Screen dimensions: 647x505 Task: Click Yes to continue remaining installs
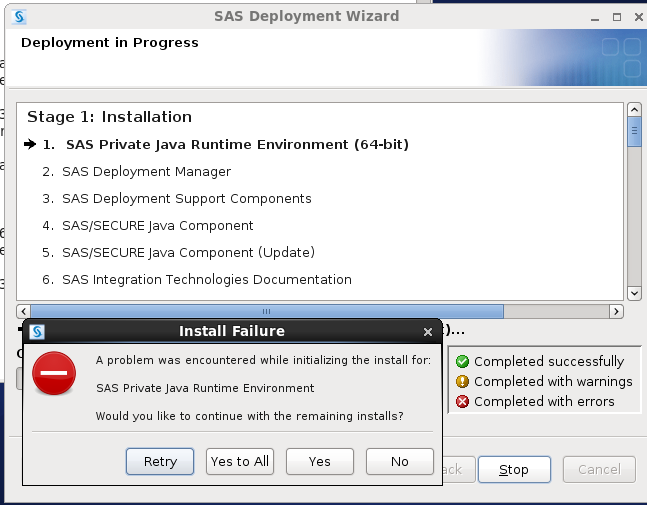[x=320, y=461]
